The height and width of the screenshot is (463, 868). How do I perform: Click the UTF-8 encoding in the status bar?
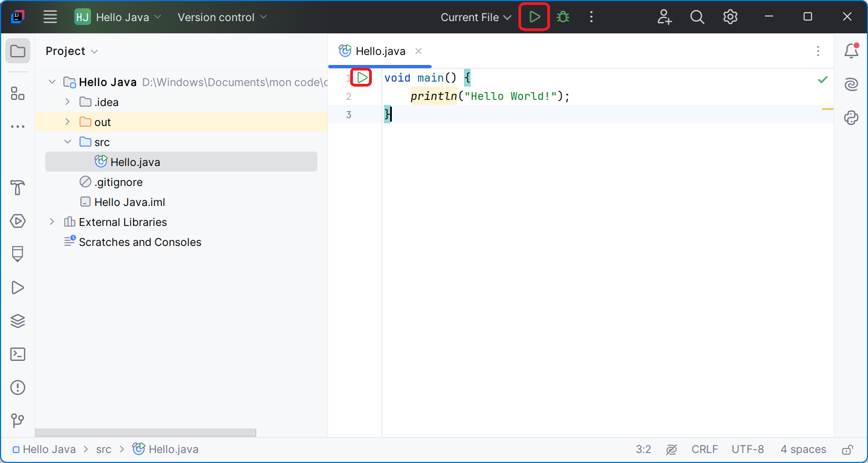pos(748,449)
